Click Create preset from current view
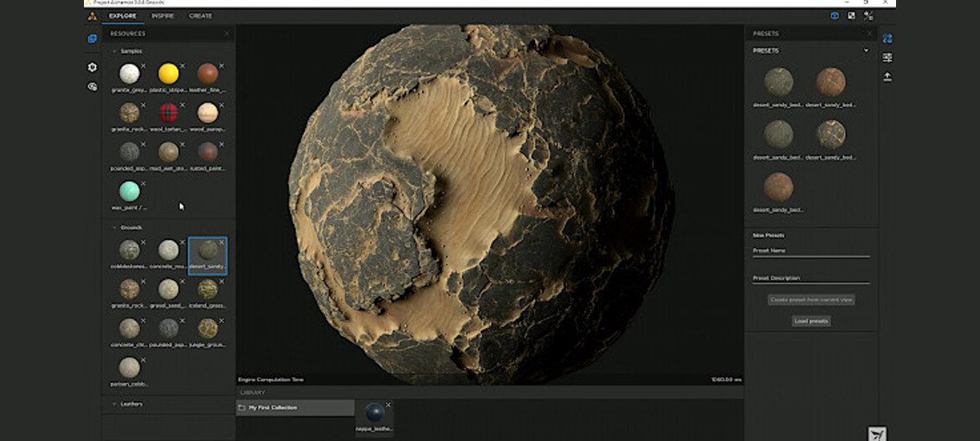 tap(811, 300)
